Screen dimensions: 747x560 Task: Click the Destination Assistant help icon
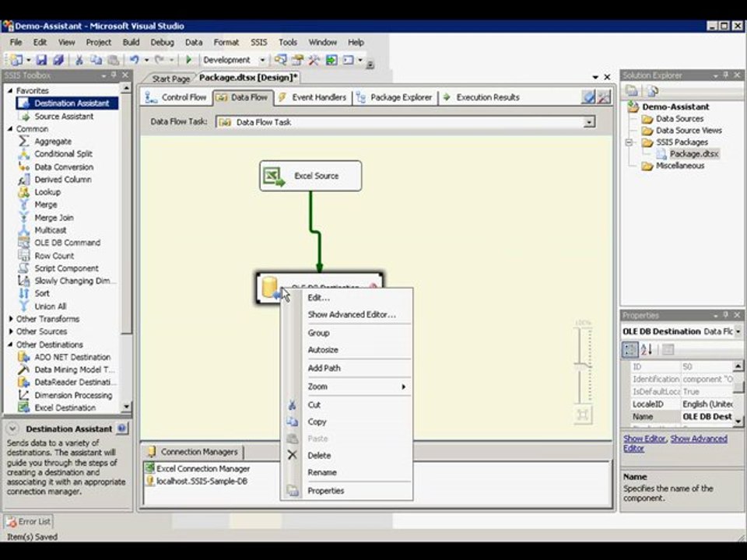(x=122, y=428)
